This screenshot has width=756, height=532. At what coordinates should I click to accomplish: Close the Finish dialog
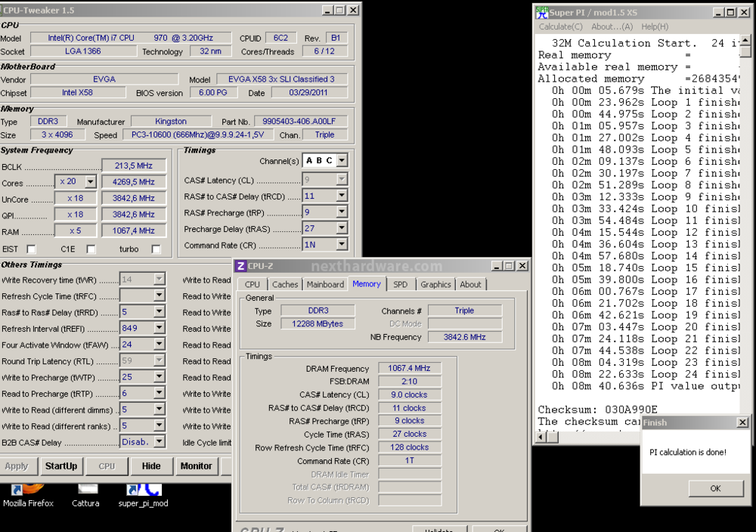tap(742, 422)
